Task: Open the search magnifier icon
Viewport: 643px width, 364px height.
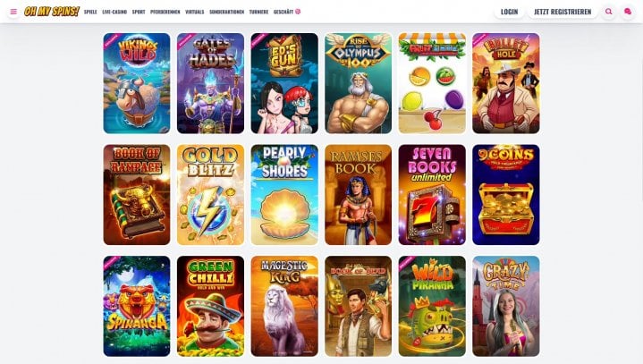Action: click(x=608, y=12)
